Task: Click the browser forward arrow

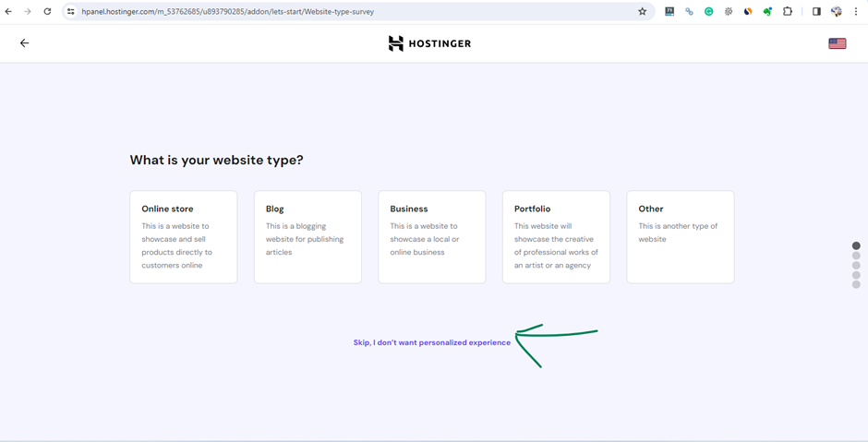Action: [x=28, y=11]
